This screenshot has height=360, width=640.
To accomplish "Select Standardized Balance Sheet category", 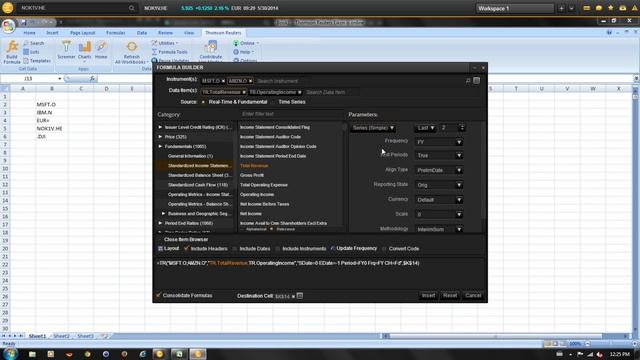I will click(200, 176).
